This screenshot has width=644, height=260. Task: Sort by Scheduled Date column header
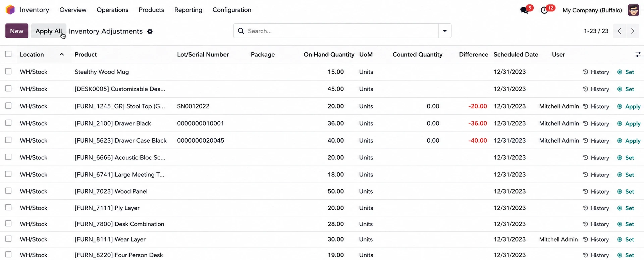click(x=516, y=54)
